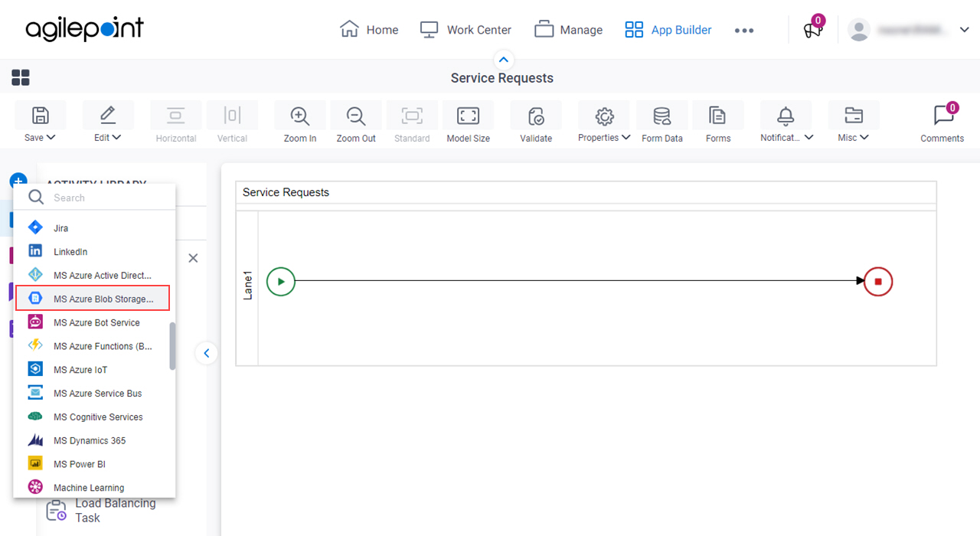The width and height of the screenshot is (980, 536).
Task: Collapse the activity library panel
Action: coord(206,353)
